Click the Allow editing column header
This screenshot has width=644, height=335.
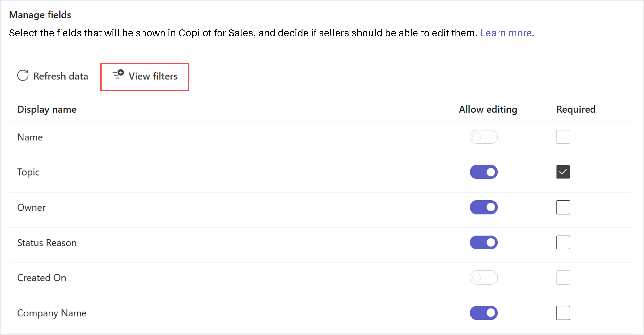tap(488, 109)
